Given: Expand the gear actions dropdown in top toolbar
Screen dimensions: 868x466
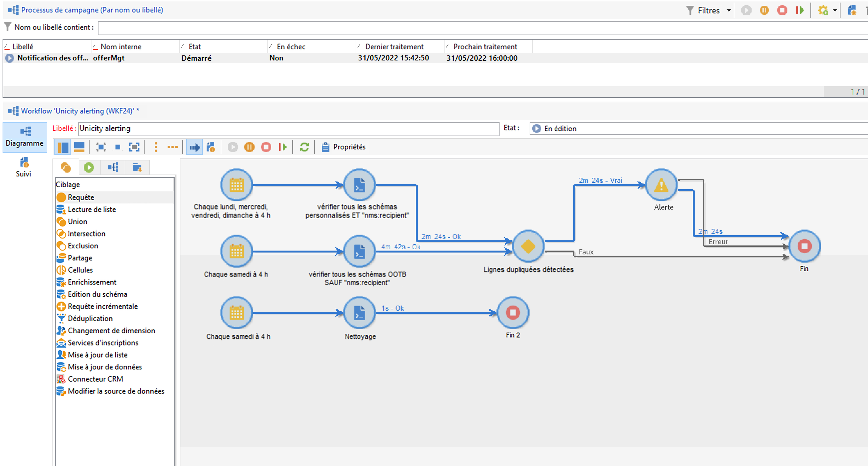Looking at the screenshot, I should [835, 11].
